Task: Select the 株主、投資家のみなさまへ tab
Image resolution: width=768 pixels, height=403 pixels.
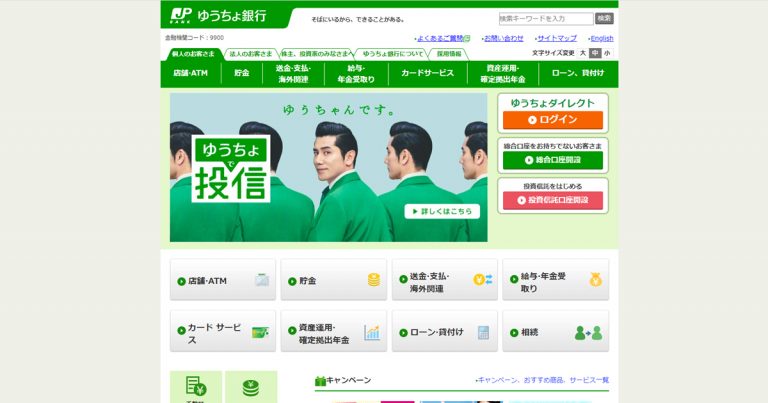Action: [x=316, y=54]
